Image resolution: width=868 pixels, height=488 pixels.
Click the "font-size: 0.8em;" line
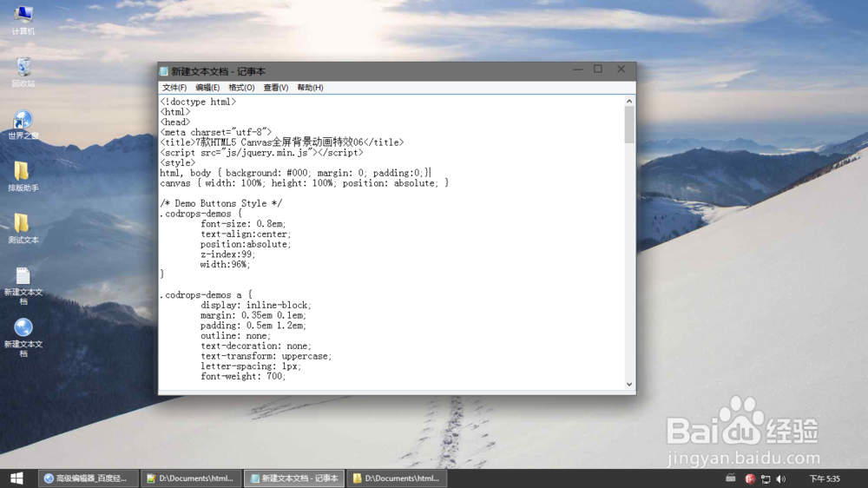pyautogui.click(x=243, y=224)
